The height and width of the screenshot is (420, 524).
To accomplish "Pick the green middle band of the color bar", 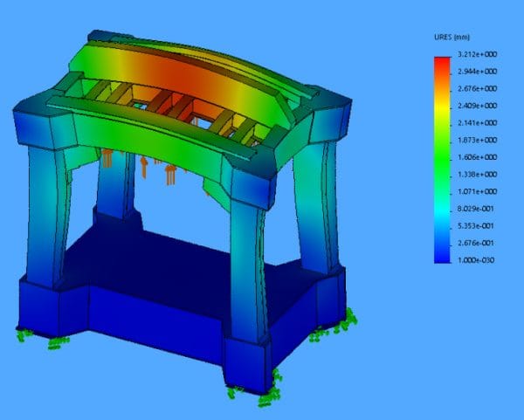I will pos(443,157).
